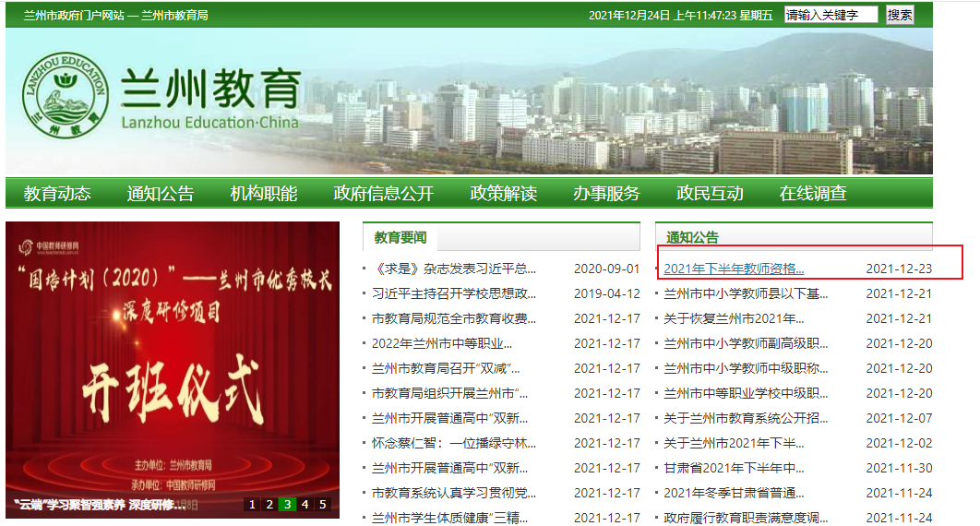Select the 通知公告 panel header
This screenshot has height=526, width=980.
coord(692,237)
